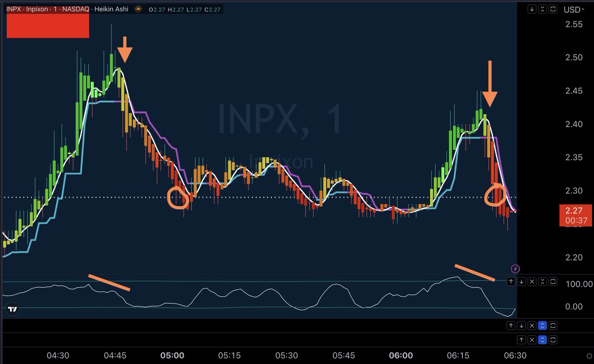Screen dimensions: 594x364
Task: Click the 2.20 price axis label
Action: 573,257
